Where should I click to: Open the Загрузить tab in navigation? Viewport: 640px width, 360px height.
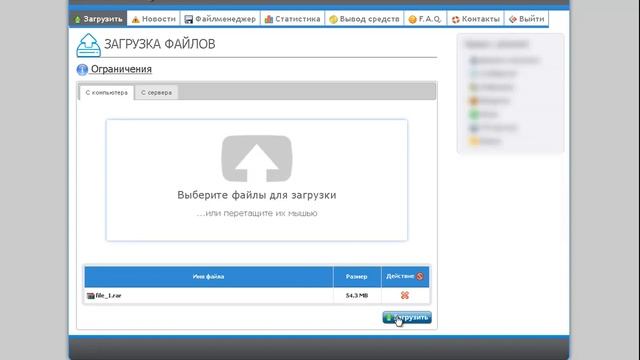(x=98, y=19)
